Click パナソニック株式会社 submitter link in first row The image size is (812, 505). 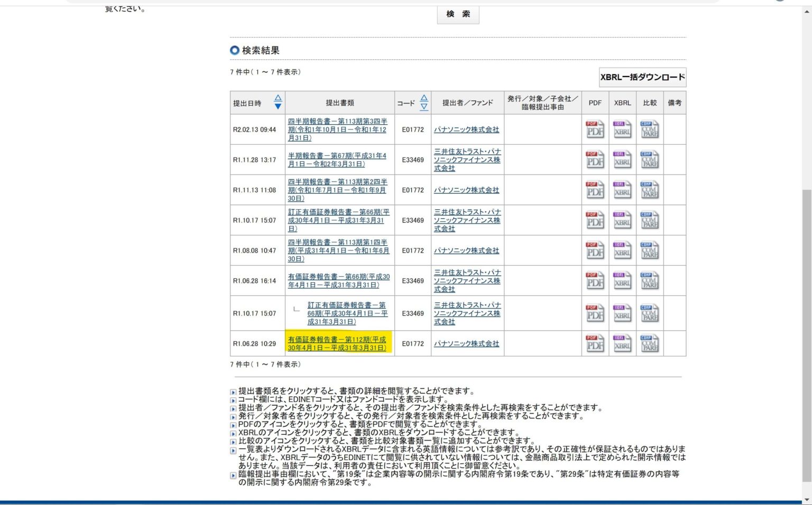point(466,129)
